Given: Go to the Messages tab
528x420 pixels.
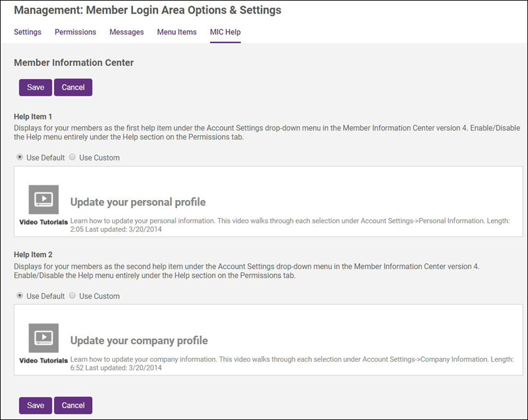Looking at the screenshot, I should tap(127, 32).
